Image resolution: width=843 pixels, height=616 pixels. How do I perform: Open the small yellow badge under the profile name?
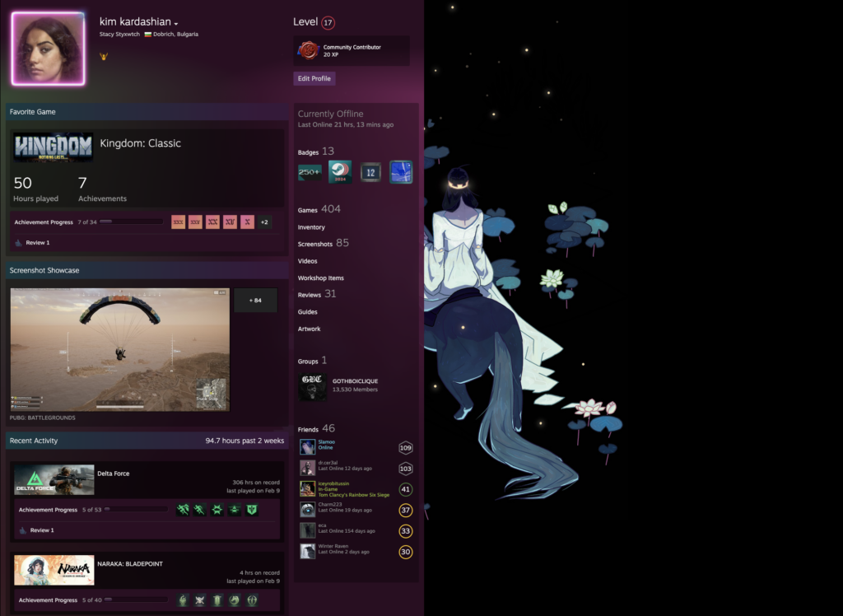pyautogui.click(x=103, y=57)
